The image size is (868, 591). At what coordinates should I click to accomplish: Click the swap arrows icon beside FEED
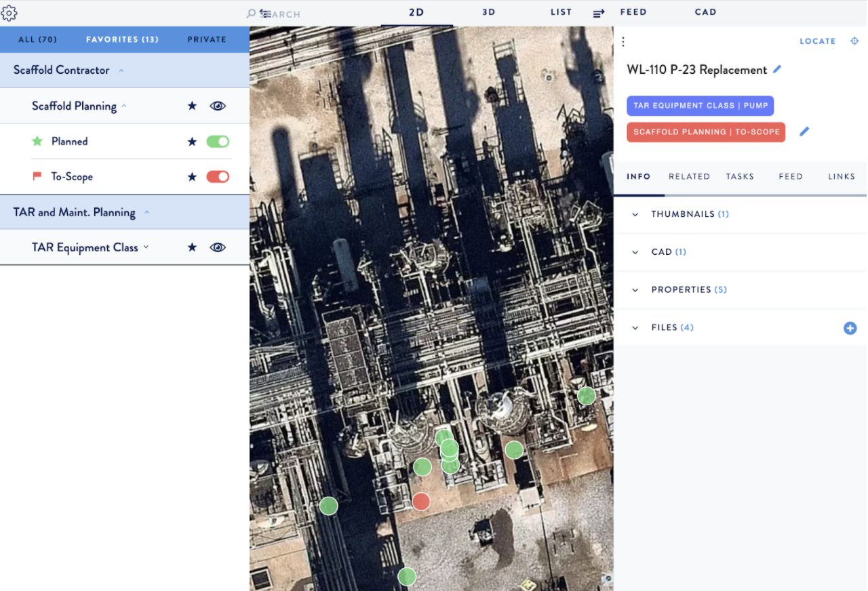point(599,13)
